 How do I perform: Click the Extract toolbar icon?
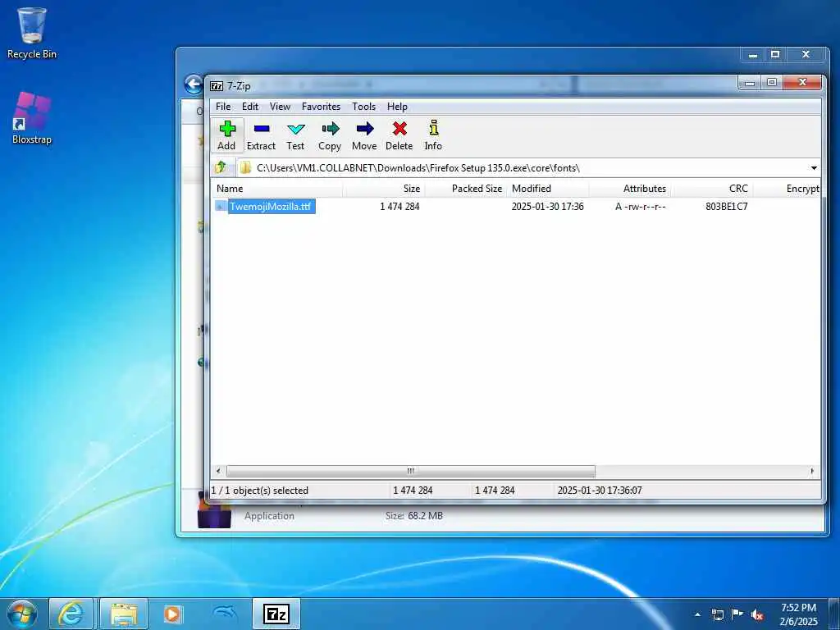click(261, 135)
